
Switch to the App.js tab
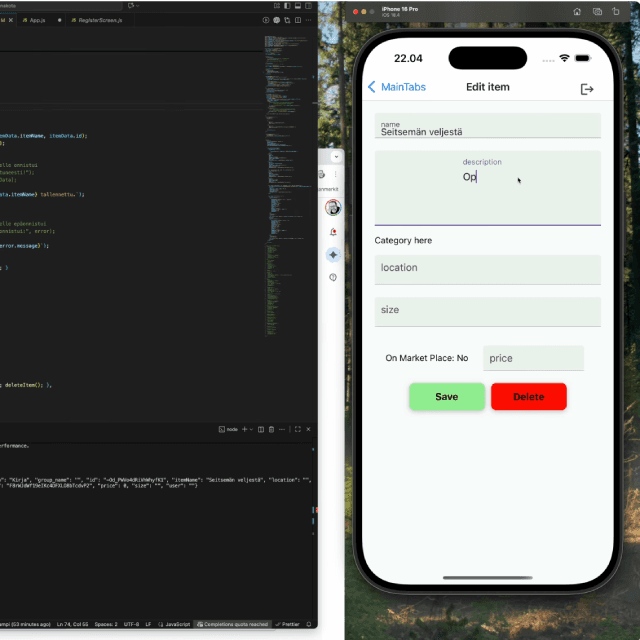pos(37,20)
